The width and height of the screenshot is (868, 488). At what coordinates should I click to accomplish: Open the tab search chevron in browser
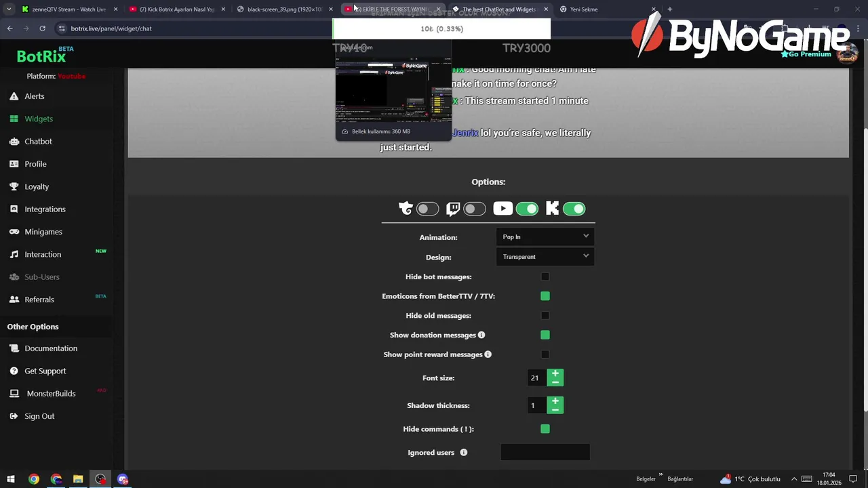[x=9, y=9]
